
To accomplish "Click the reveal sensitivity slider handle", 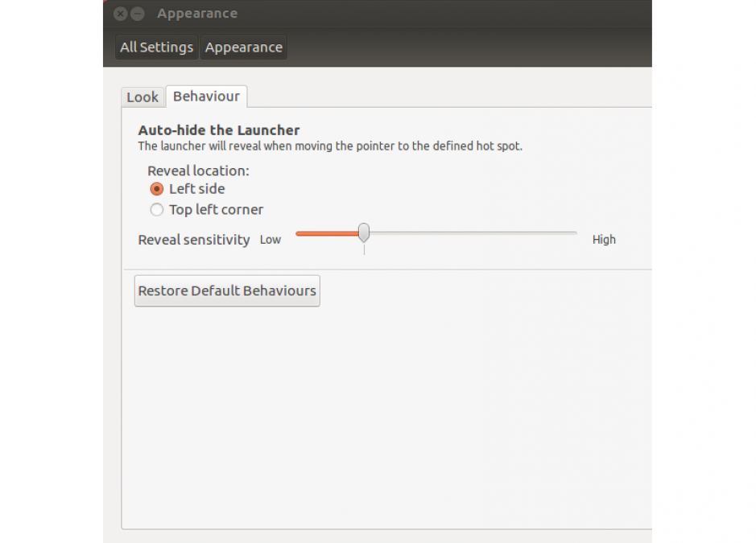I will pos(364,232).
